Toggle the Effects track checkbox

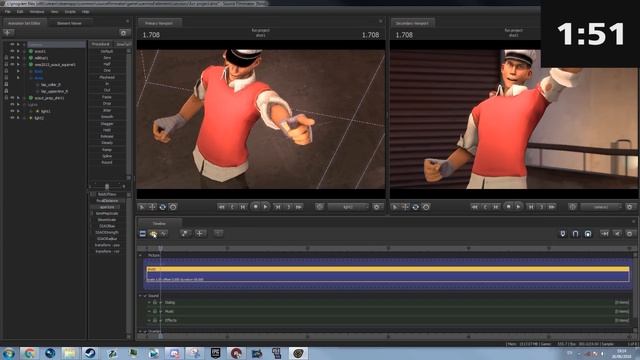click(161, 320)
